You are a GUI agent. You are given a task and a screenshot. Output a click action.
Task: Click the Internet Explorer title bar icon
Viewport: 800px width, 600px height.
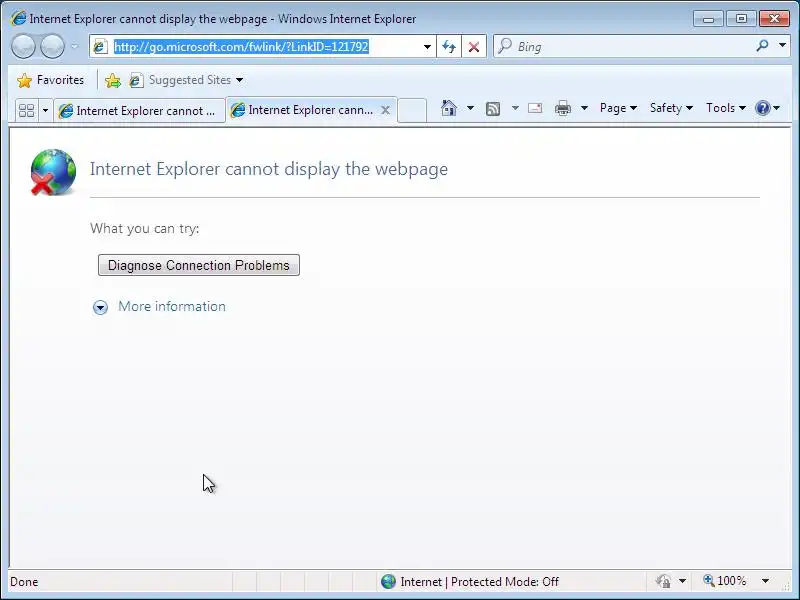[x=18, y=18]
